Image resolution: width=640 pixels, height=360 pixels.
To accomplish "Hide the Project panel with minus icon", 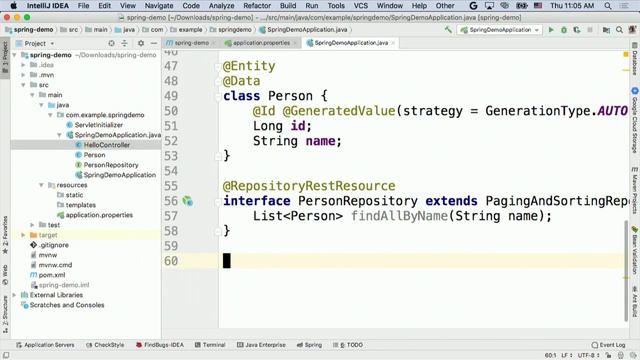I will pyautogui.click(x=154, y=43).
